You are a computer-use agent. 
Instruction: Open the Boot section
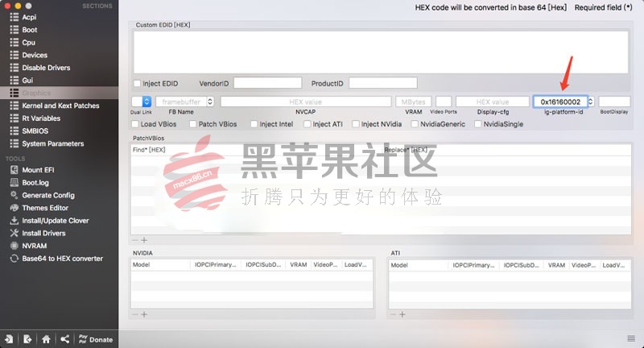coord(30,30)
